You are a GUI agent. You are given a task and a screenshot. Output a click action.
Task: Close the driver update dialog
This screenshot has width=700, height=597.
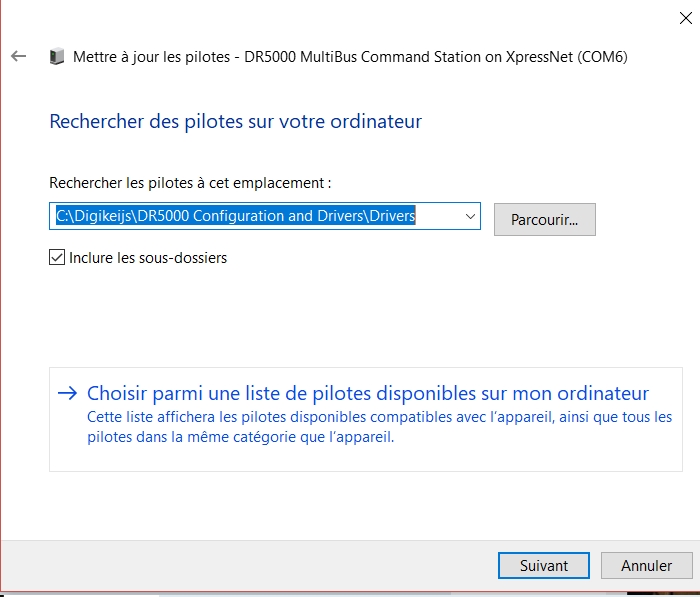[685, 18]
